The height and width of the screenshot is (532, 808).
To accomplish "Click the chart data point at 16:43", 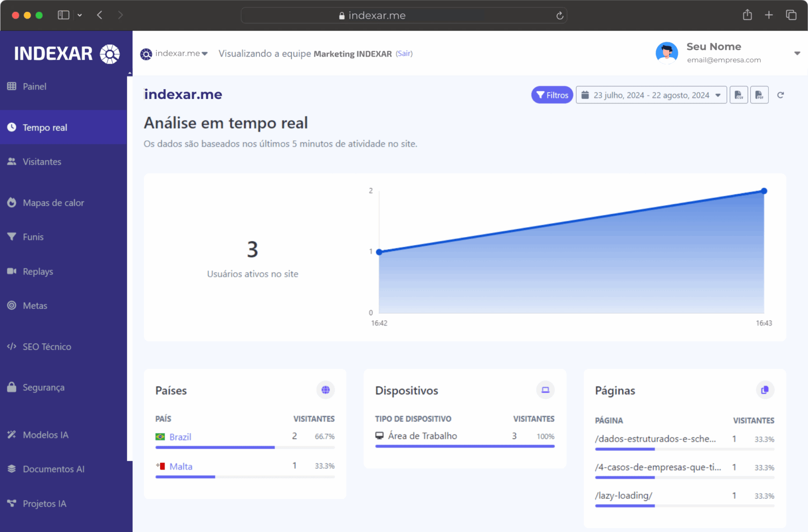I will (x=764, y=191).
